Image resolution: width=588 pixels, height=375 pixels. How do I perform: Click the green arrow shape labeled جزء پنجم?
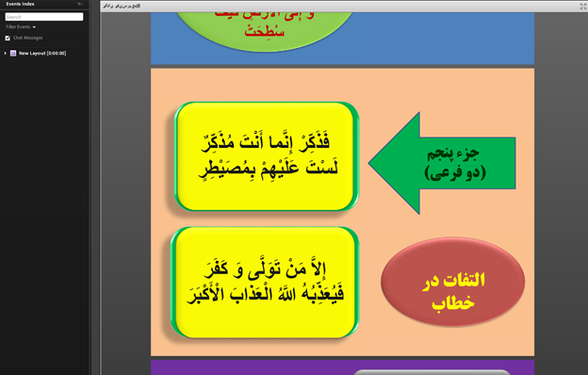[x=442, y=163]
